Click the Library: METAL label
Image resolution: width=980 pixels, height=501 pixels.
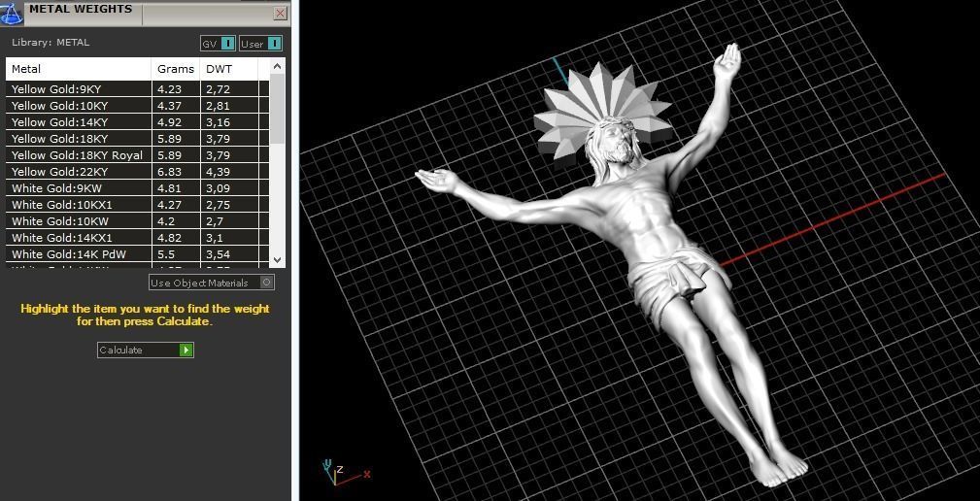[x=51, y=43]
